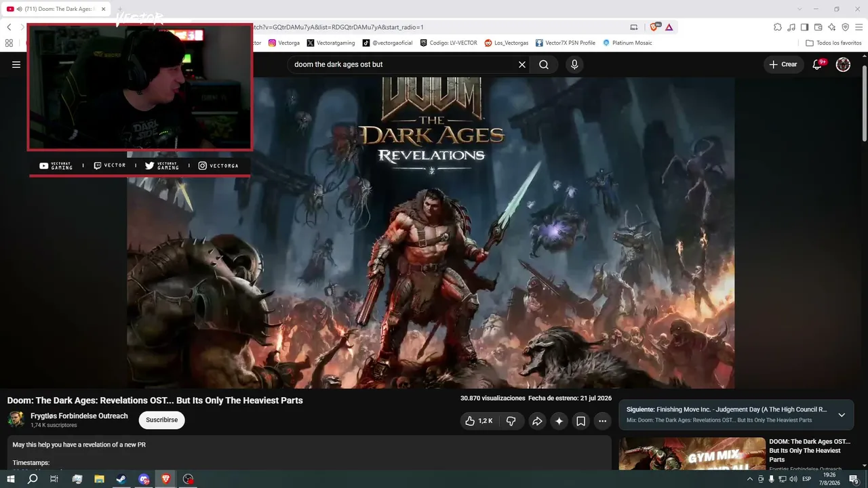
Task: Go back with the browser back arrow
Action: click(9, 27)
